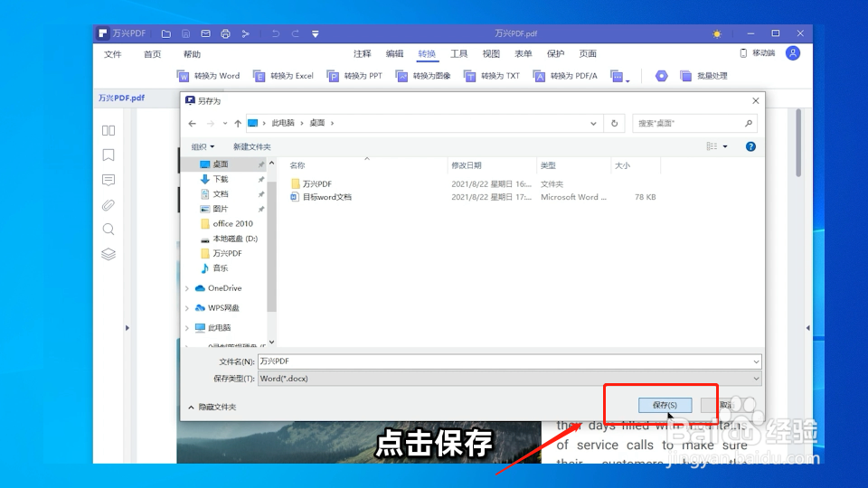The width and height of the screenshot is (868, 488).
Task: Click 转换为 Word tool
Action: point(208,76)
